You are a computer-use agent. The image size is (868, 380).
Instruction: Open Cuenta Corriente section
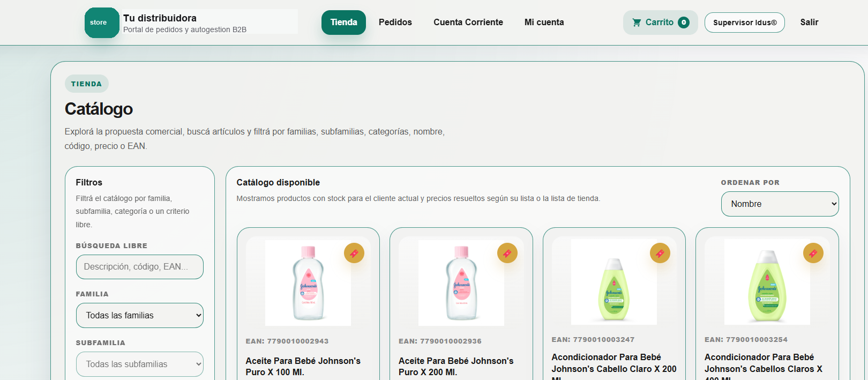468,23
